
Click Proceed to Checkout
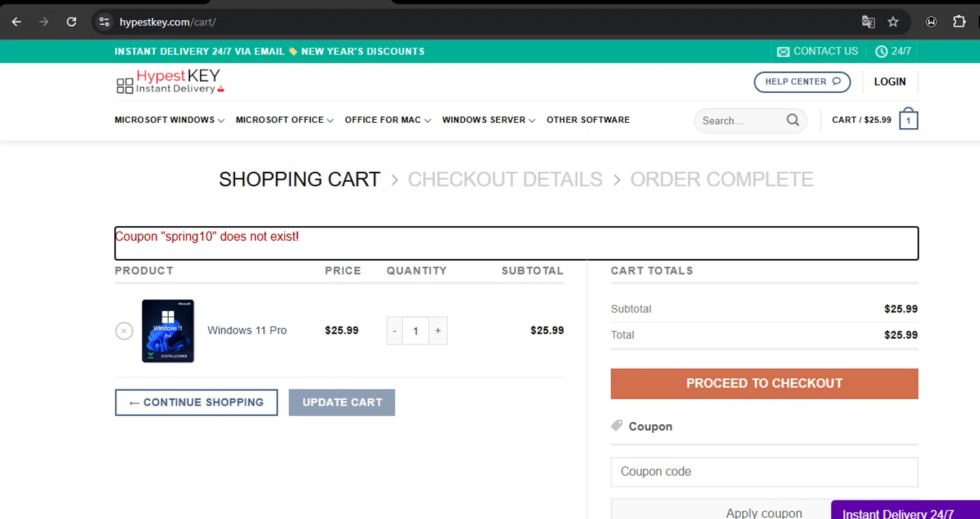pyautogui.click(x=764, y=384)
